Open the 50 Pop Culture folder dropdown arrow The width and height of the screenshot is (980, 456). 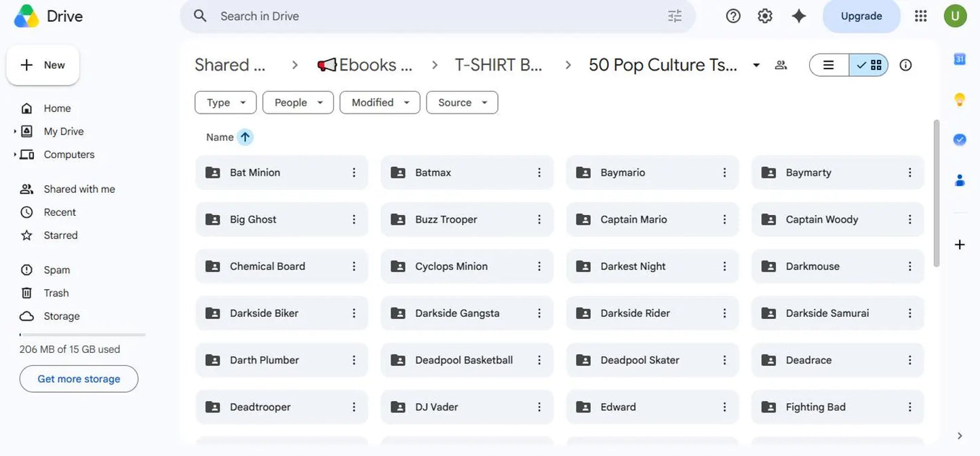pos(756,65)
